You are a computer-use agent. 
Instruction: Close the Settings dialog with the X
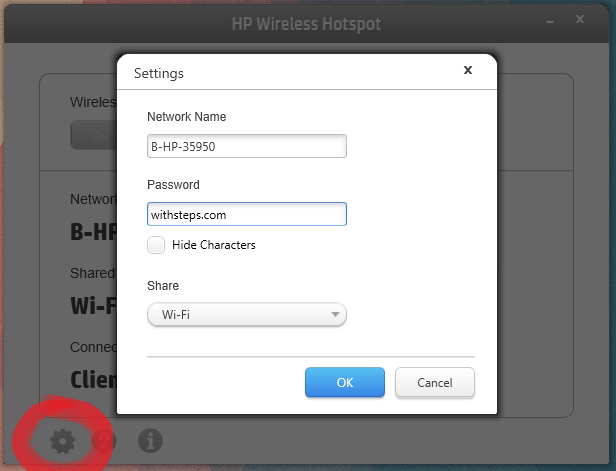tap(468, 70)
